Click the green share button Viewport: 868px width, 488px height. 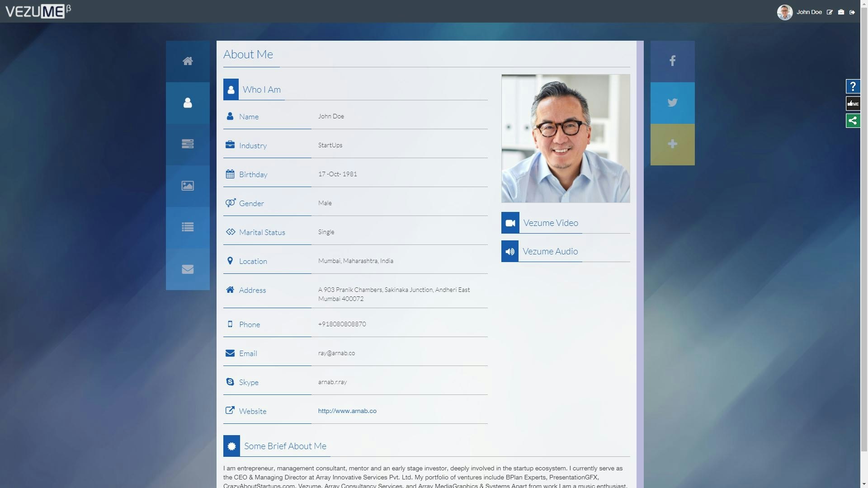click(x=853, y=121)
